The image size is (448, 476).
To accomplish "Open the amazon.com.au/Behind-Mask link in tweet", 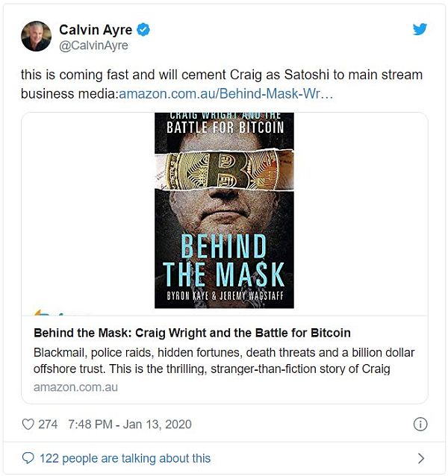I will pyautogui.click(x=226, y=94).
